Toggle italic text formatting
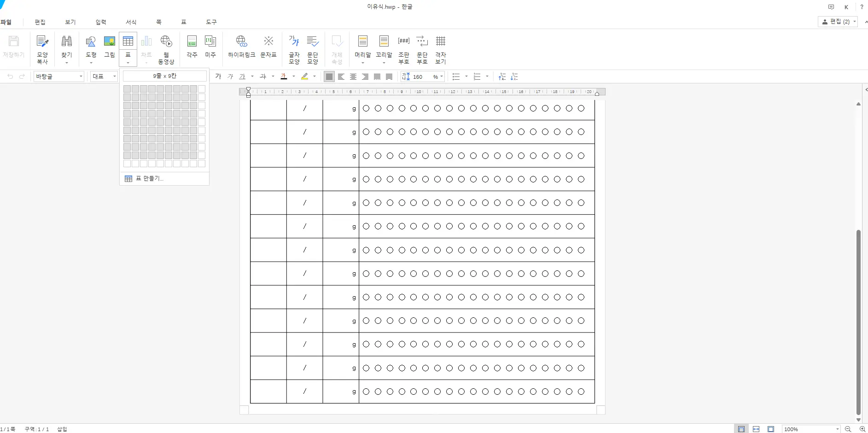Screen dimensions: 868x433 pyautogui.click(x=230, y=76)
